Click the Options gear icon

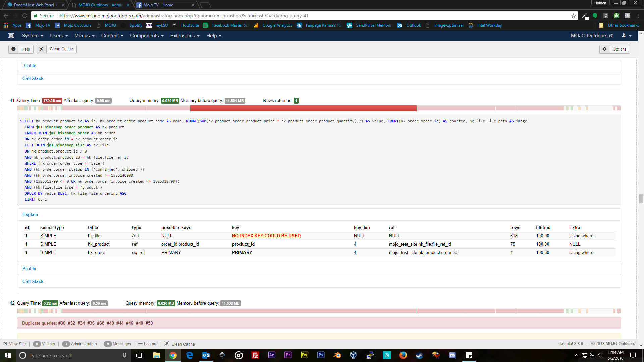(x=604, y=49)
